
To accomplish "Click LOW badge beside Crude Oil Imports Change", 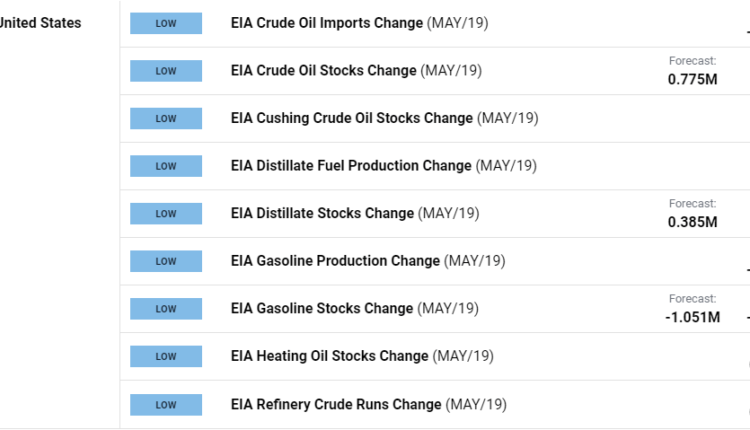I will pos(166,23).
